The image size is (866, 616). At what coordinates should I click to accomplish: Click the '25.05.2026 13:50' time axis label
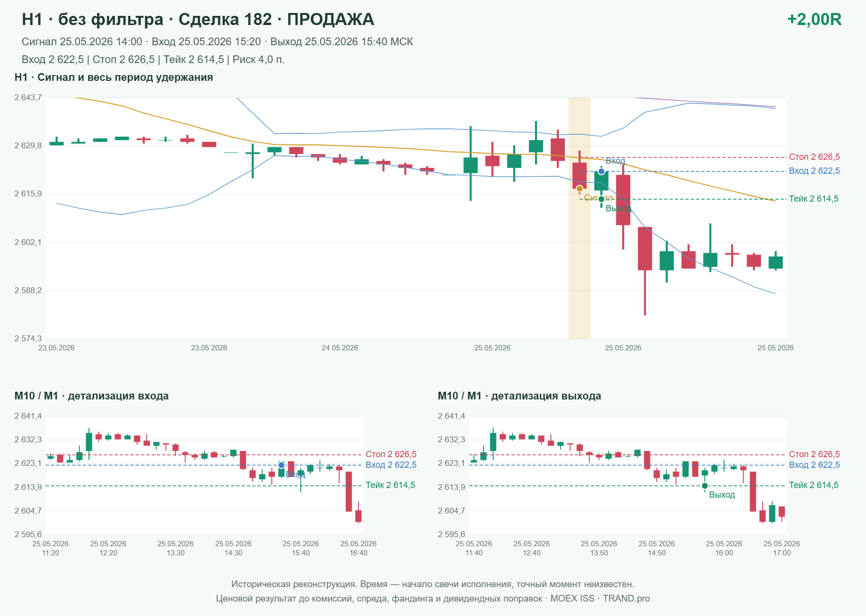pos(599,548)
